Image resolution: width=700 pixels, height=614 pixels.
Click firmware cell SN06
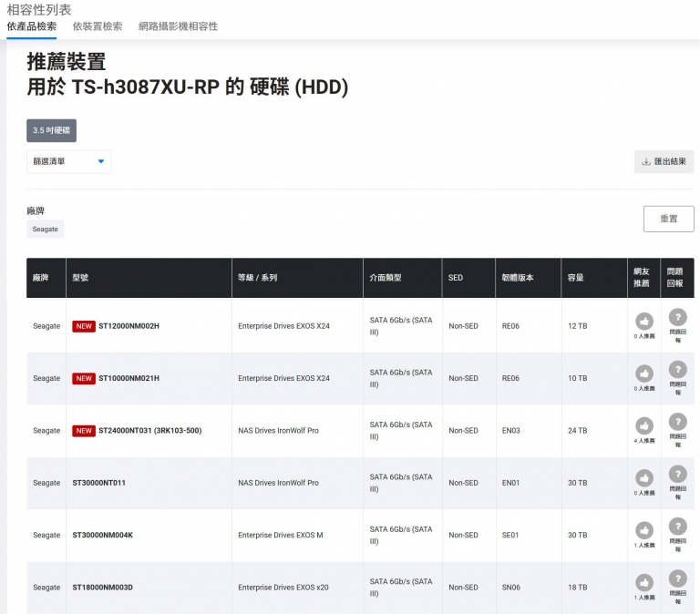[x=510, y=588]
